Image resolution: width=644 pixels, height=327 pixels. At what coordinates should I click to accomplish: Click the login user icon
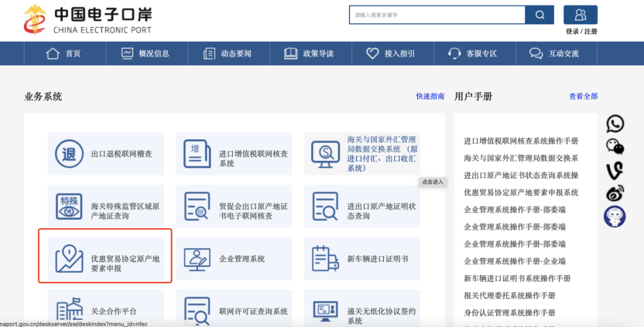coord(580,15)
